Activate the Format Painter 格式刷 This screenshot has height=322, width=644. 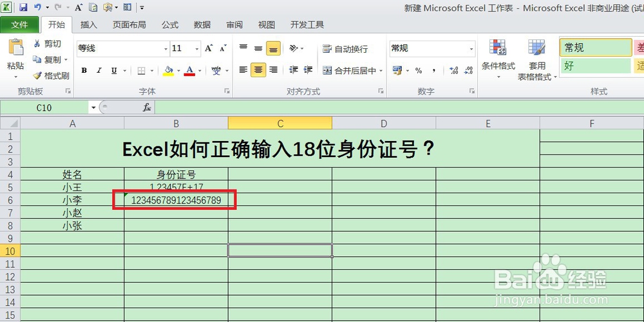pyautogui.click(x=51, y=75)
